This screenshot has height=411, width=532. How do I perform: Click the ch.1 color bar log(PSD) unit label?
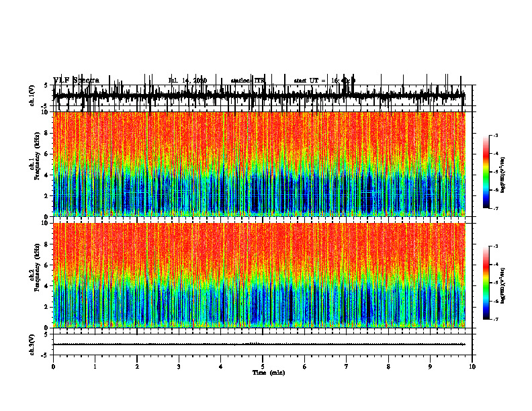click(x=503, y=175)
